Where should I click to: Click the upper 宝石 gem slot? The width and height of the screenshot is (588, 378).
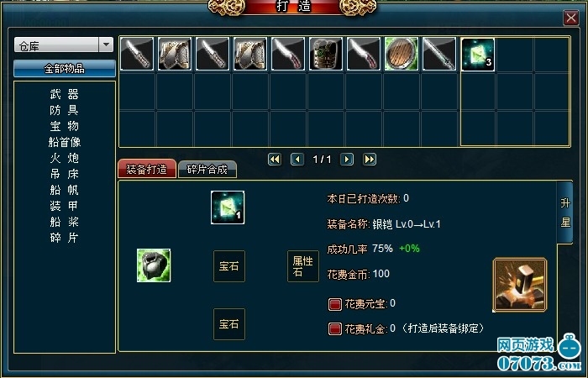click(229, 266)
